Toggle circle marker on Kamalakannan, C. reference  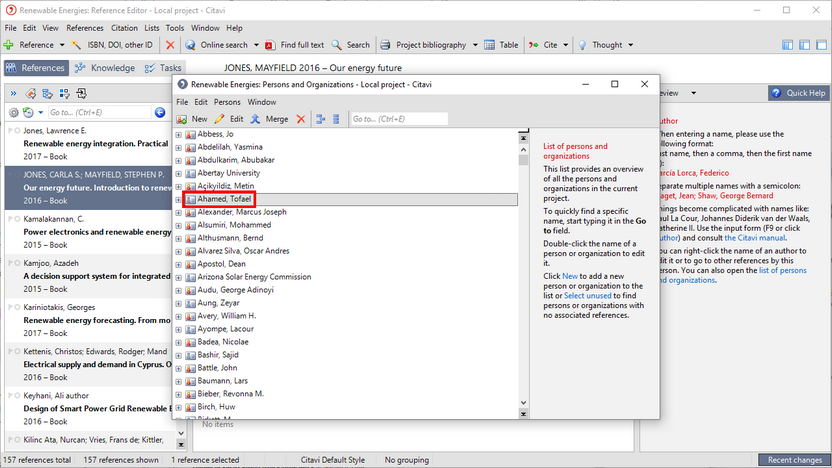(x=18, y=219)
